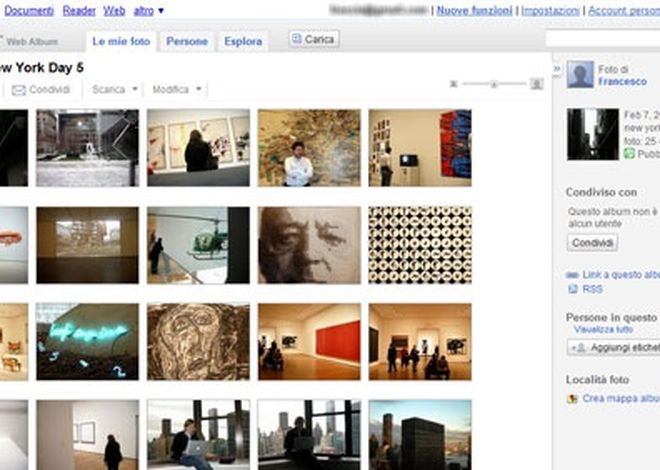The width and height of the screenshot is (660, 470).
Task: Click Visualizza tutto link
Action: click(603, 329)
